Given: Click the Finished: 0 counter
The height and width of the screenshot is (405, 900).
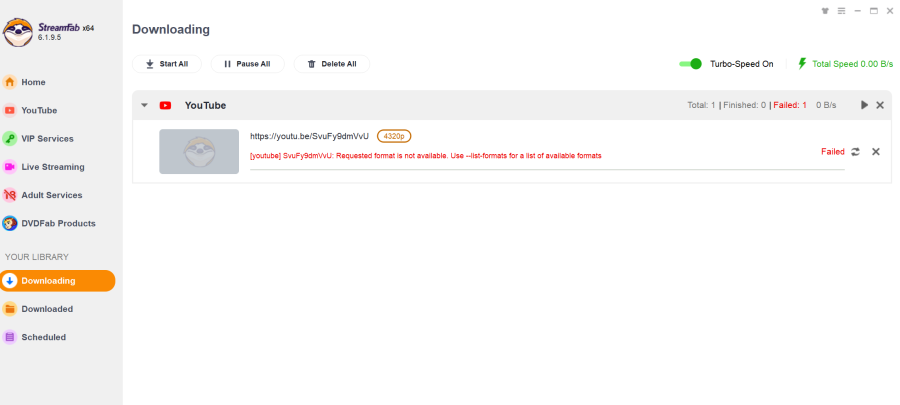Looking at the screenshot, I should [x=744, y=106].
